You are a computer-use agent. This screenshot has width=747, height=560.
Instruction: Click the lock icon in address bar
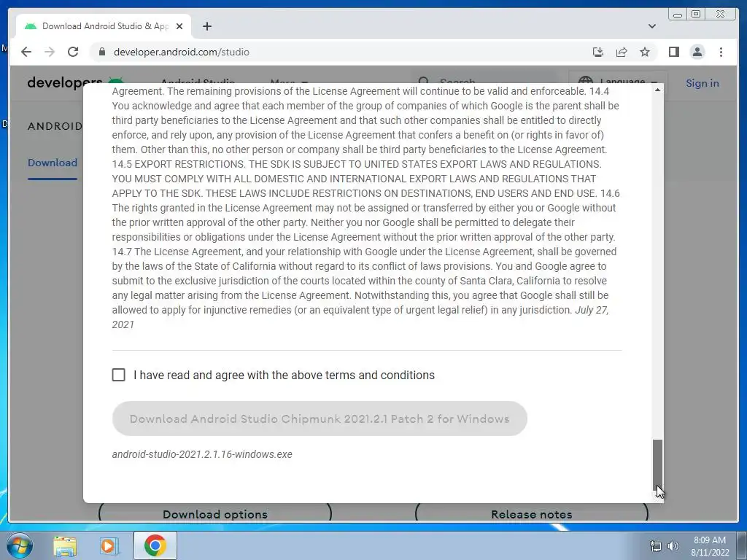(x=101, y=52)
